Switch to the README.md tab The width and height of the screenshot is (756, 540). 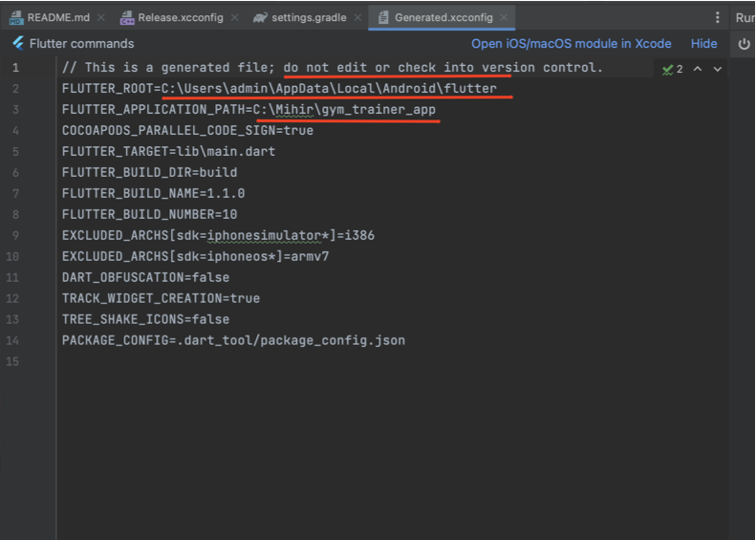(x=58, y=17)
